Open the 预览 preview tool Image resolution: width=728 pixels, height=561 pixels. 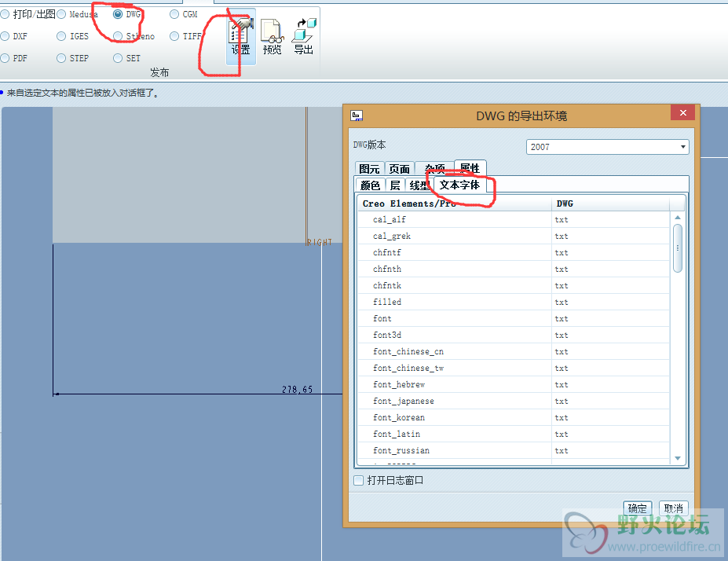[x=272, y=36]
